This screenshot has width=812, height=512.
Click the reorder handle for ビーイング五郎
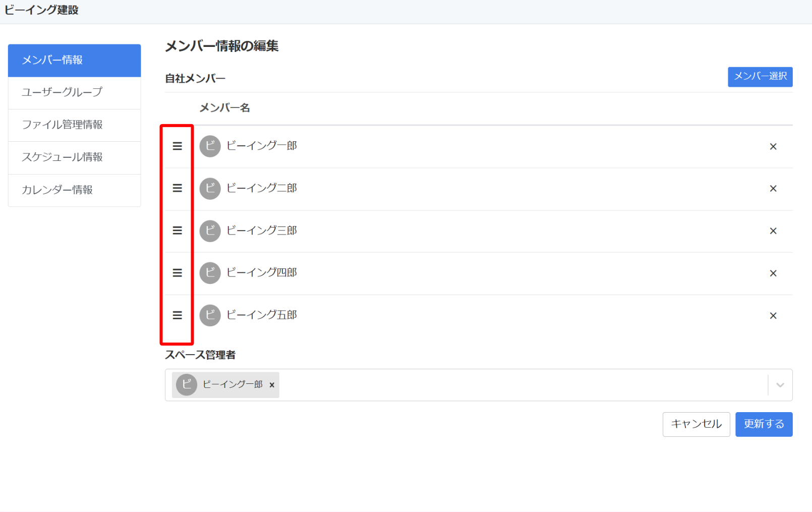point(177,315)
